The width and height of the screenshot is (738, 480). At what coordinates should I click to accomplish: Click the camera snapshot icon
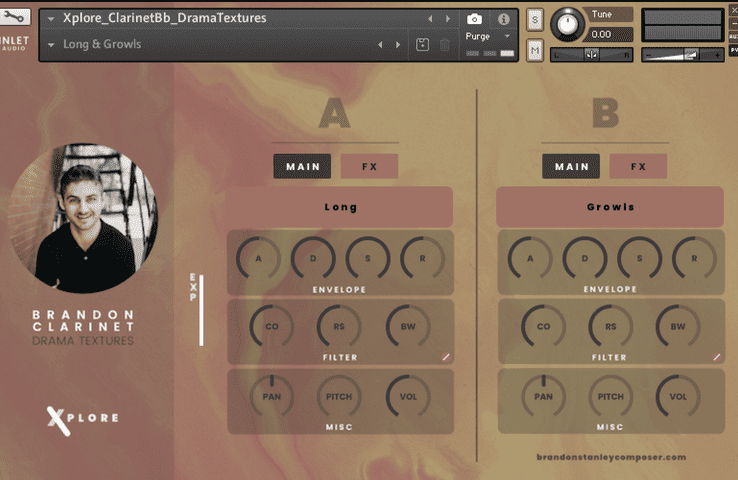475,19
